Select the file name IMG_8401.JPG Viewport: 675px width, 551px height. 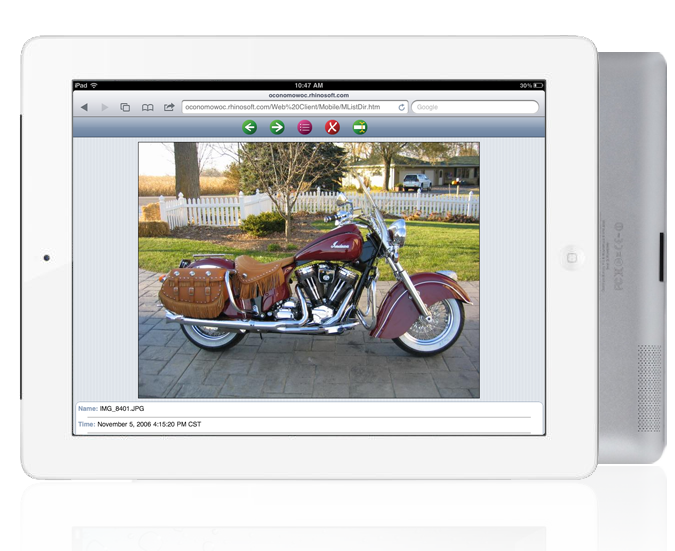click(122, 409)
